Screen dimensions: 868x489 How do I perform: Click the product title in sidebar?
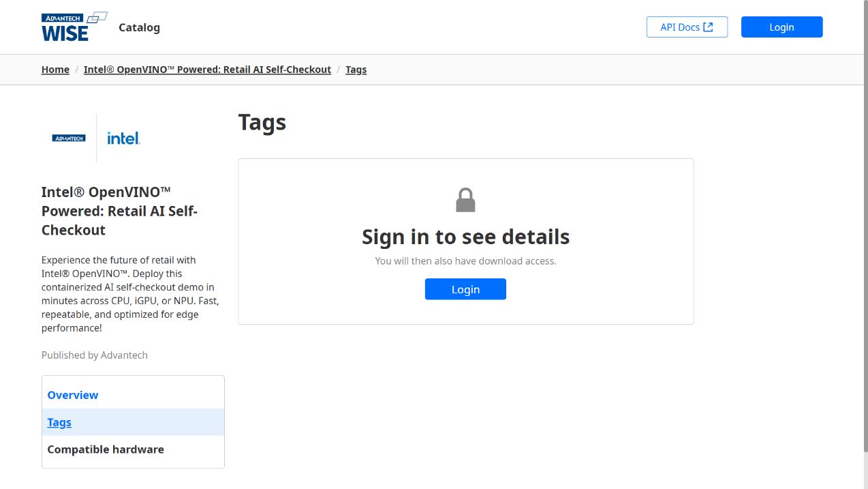click(120, 211)
